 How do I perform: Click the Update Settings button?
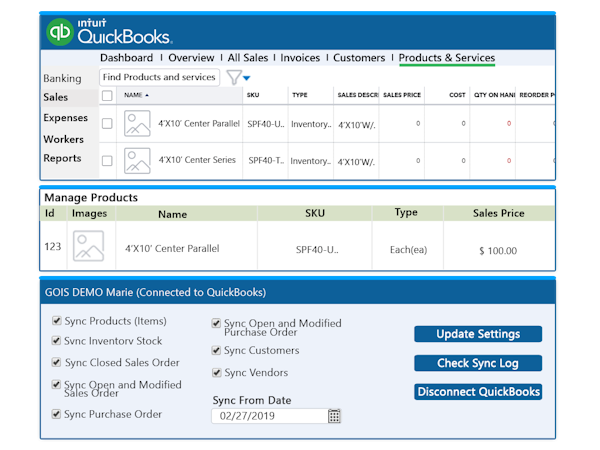pyautogui.click(x=478, y=334)
